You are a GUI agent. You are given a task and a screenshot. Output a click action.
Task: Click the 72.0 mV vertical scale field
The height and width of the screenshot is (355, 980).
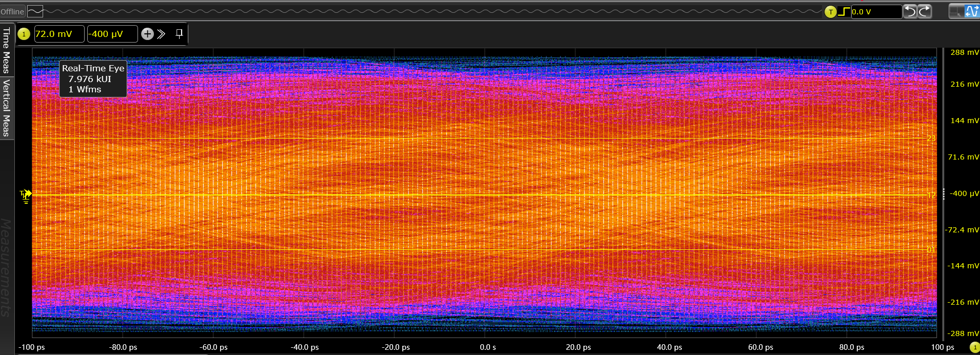[59, 34]
